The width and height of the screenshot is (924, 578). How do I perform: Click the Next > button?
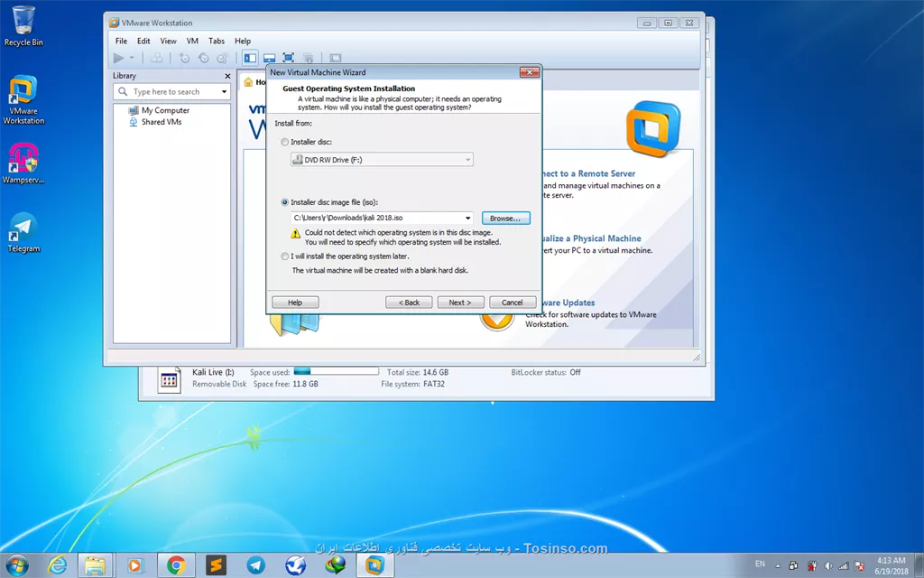click(x=460, y=303)
